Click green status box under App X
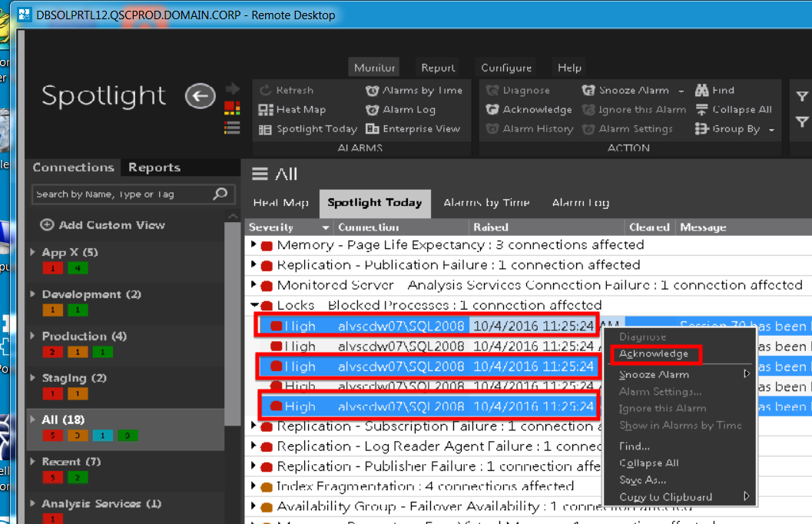Viewport: 812px width, 524px height. 77,268
